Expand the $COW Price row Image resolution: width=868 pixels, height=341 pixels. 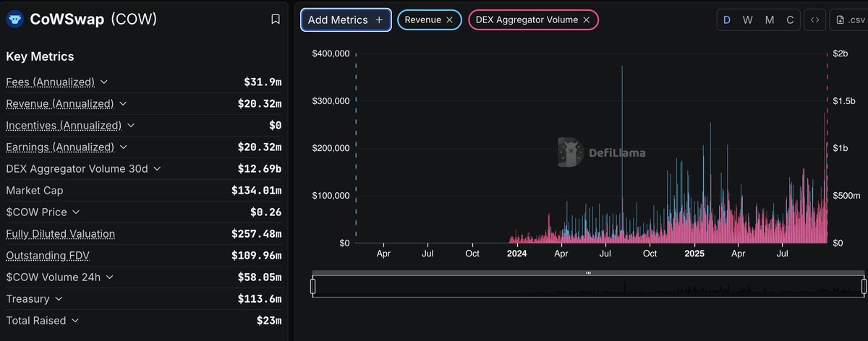pos(76,212)
